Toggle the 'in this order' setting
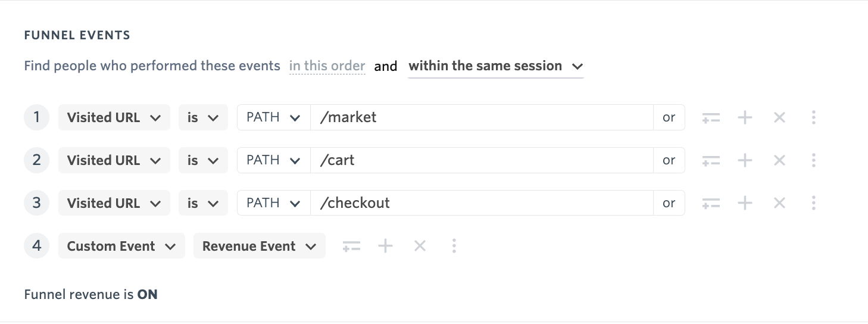Viewport: 868px width, 324px height. pos(327,66)
